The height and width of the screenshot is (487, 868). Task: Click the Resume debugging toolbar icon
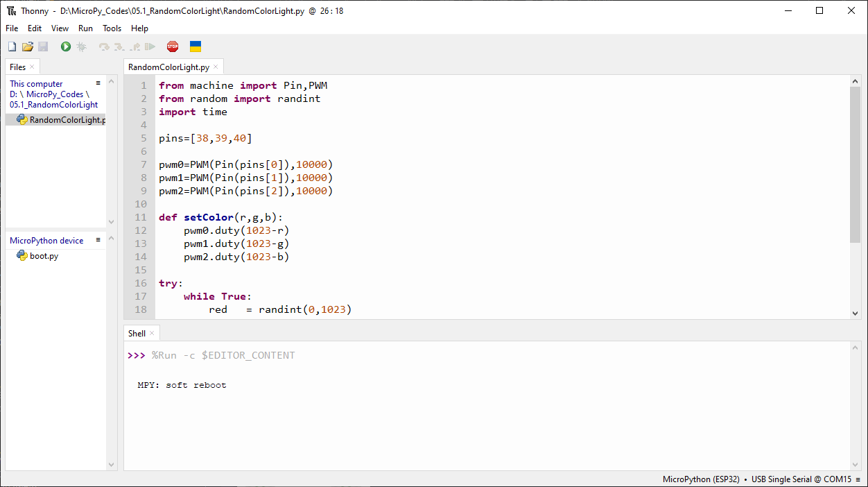(150, 46)
